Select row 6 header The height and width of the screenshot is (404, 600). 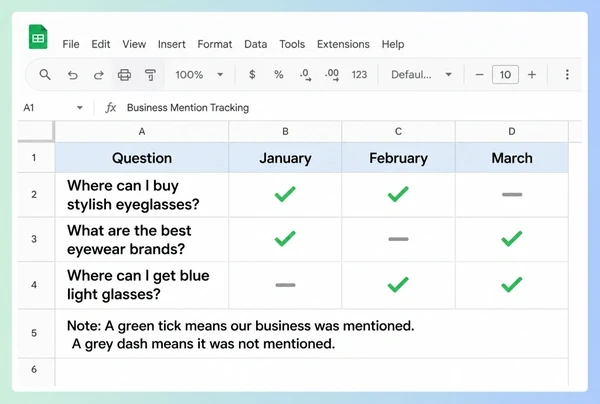coord(34,370)
